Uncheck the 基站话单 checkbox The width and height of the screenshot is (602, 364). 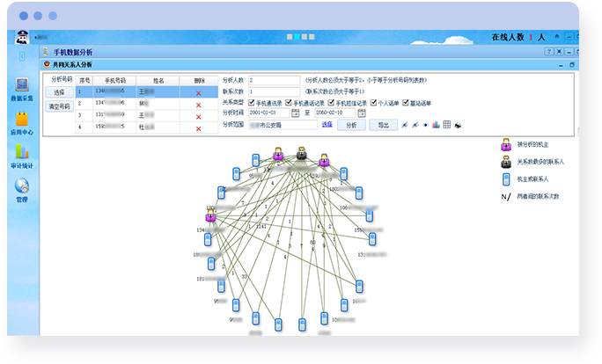406,102
